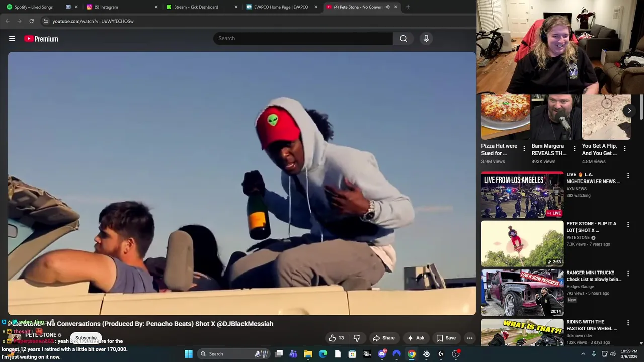
Task: Go to YouTube Premium home logo
Action: point(41,39)
